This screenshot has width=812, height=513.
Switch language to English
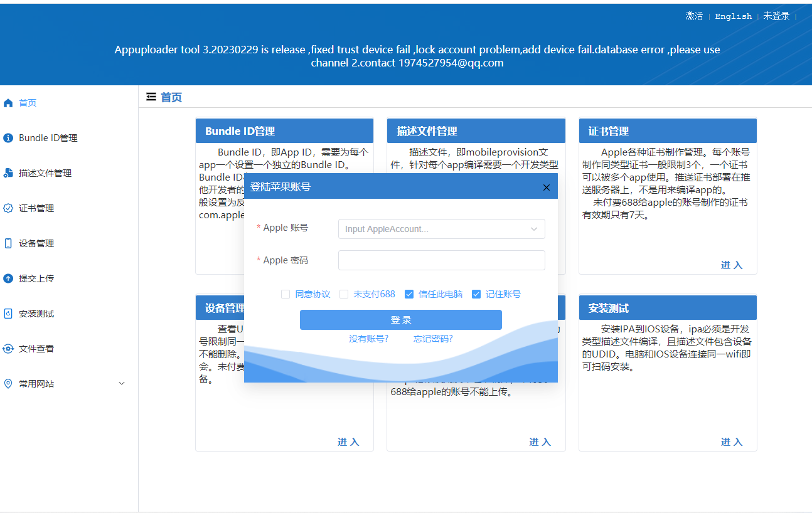click(733, 16)
